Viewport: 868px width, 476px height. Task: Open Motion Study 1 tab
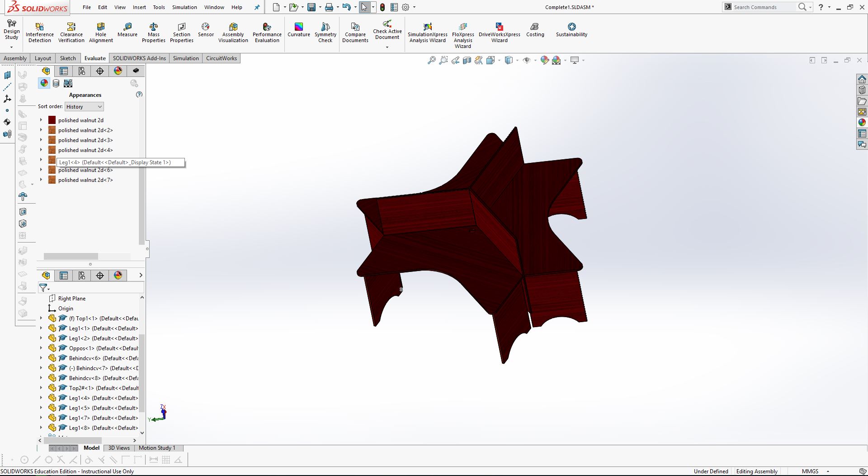point(157,448)
